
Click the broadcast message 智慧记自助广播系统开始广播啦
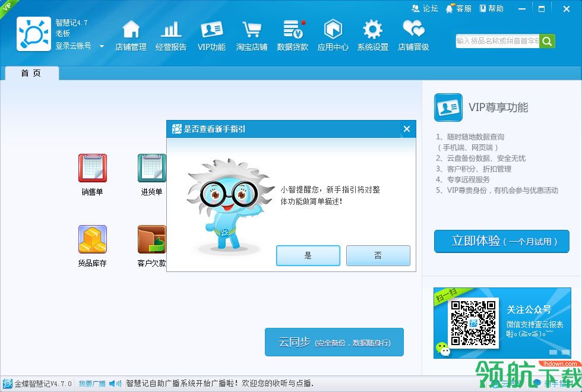tap(220, 383)
